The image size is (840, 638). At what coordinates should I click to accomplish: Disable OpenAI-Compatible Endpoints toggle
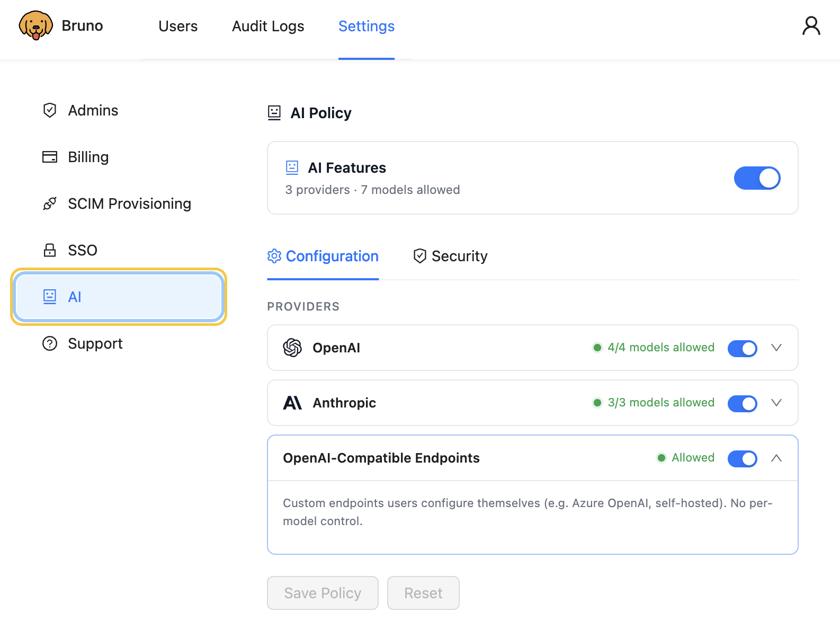[743, 458]
